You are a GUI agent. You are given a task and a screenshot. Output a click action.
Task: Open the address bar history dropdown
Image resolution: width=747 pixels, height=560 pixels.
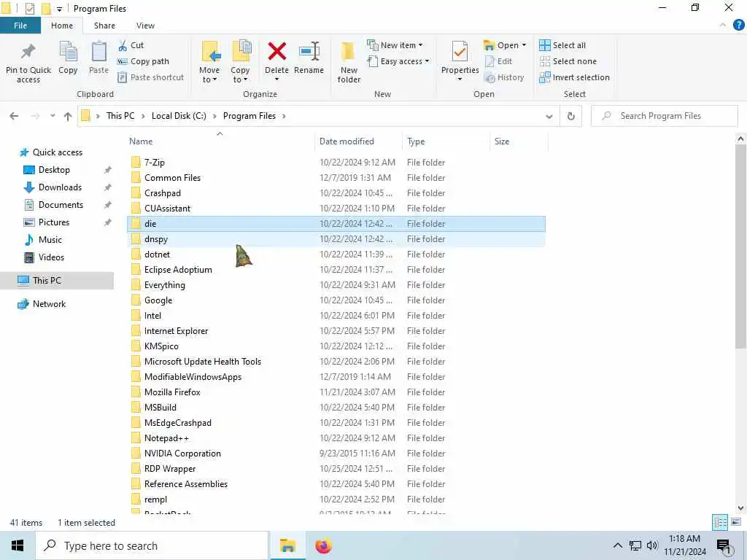pyautogui.click(x=549, y=116)
